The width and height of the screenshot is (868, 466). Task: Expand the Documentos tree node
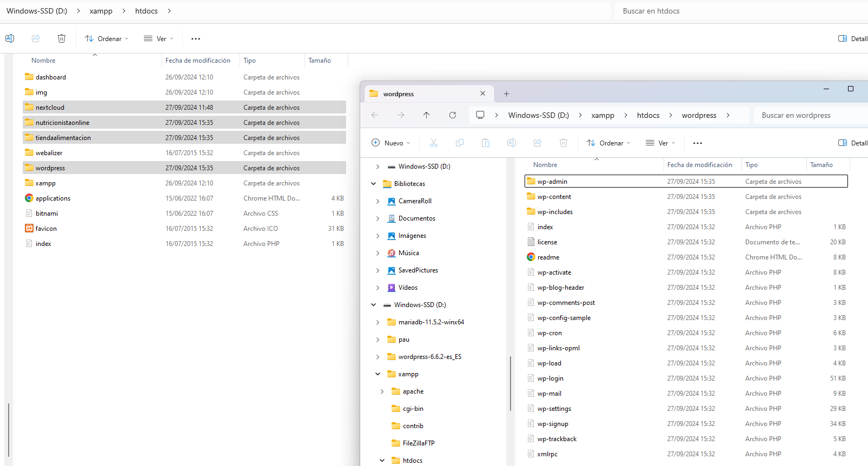coord(377,218)
